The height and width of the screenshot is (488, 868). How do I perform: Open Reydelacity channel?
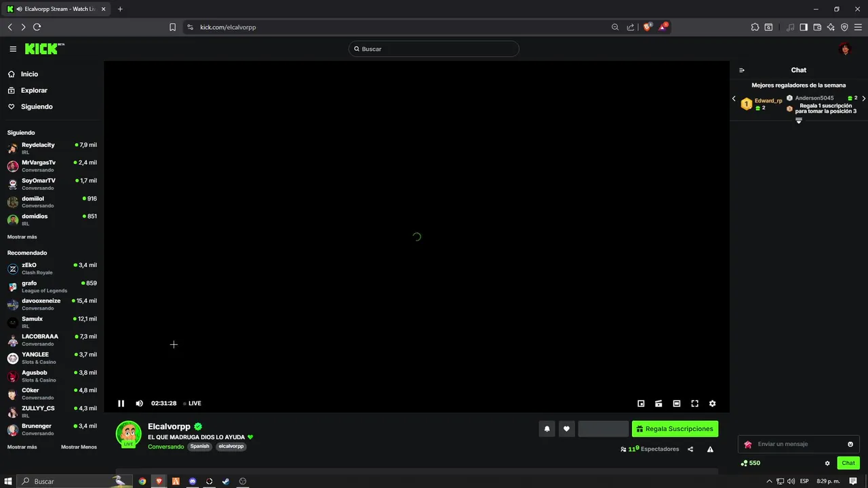(x=52, y=148)
